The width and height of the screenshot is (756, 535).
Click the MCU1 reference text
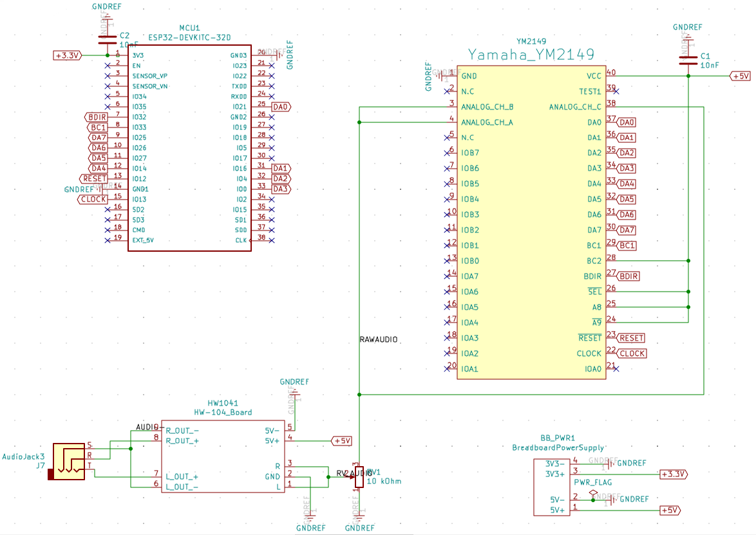point(189,28)
